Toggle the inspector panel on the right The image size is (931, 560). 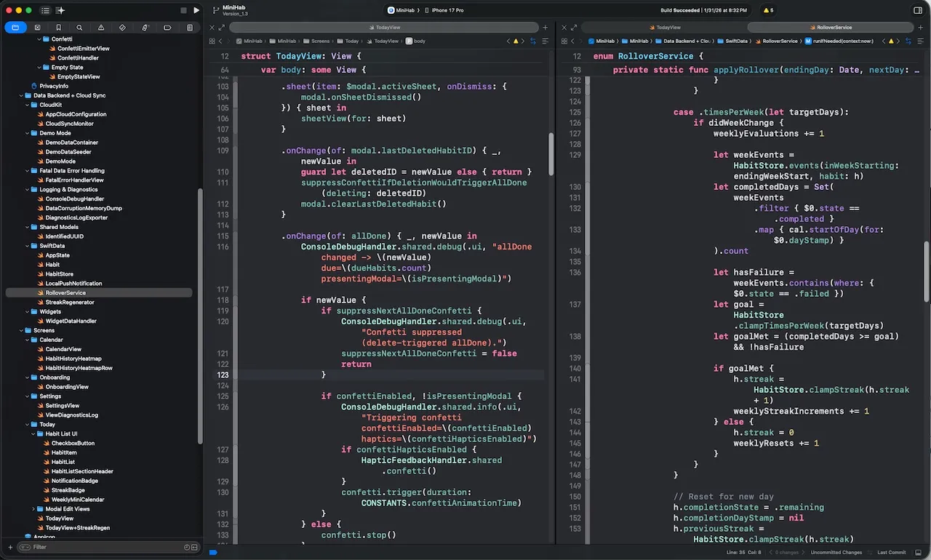[917, 10]
